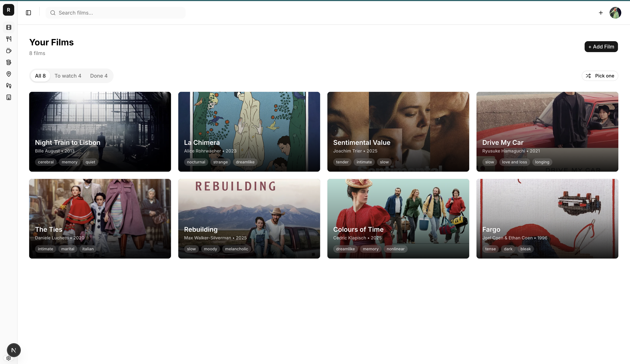This screenshot has width=630, height=364.
Task: Click the quiet tag on Night Train
Action: 90,162
